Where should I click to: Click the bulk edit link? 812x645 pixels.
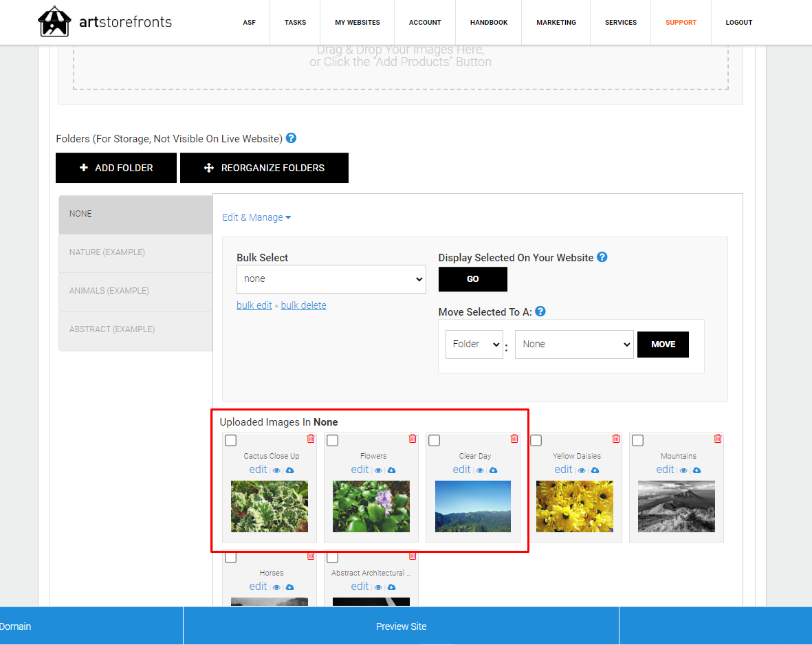pyautogui.click(x=254, y=306)
